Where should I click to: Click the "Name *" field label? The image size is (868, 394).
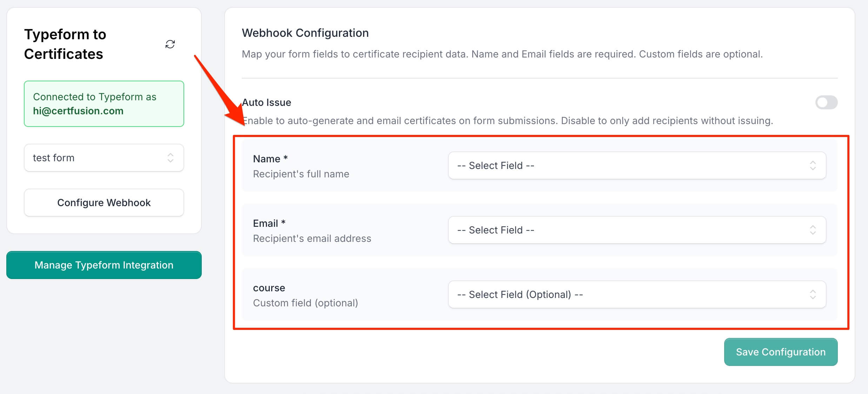click(270, 159)
